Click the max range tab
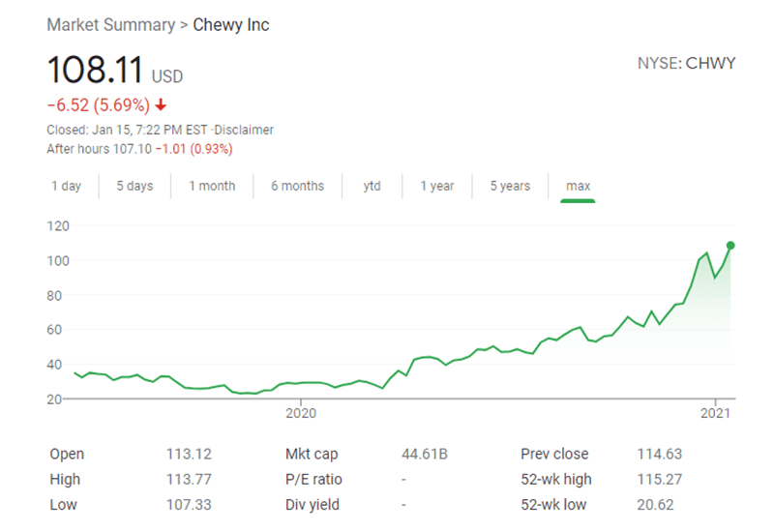Viewport: 774px width, 532px height. 579,187
